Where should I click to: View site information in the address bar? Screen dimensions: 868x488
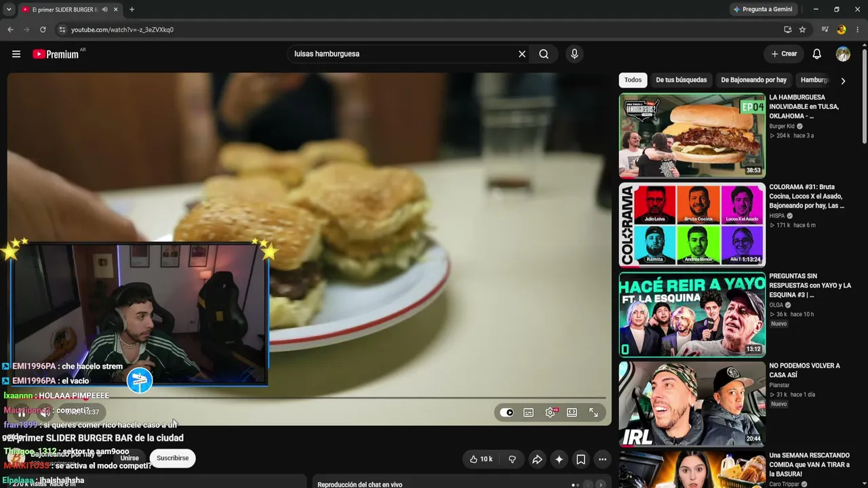pos(62,30)
